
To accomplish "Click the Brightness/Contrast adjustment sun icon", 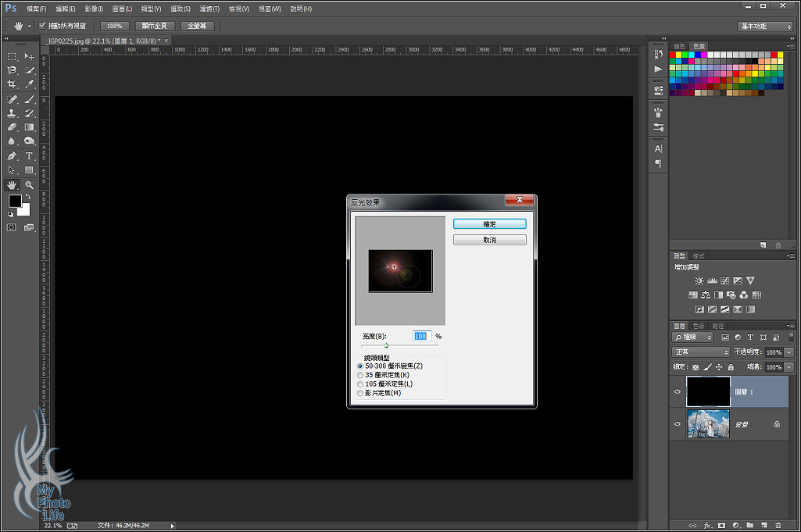I will (699, 280).
